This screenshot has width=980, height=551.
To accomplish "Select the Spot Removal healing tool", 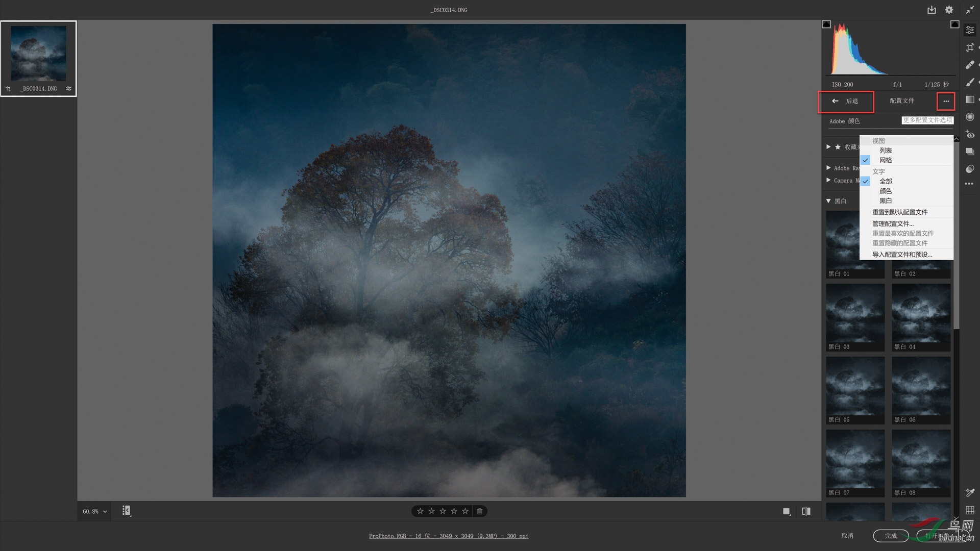I will pyautogui.click(x=970, y=65).
